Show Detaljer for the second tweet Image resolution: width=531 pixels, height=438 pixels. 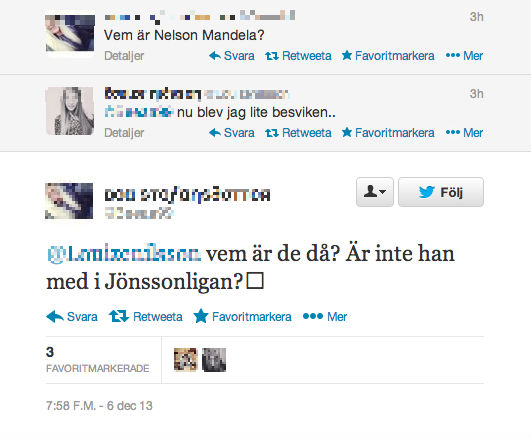point(124,132)
